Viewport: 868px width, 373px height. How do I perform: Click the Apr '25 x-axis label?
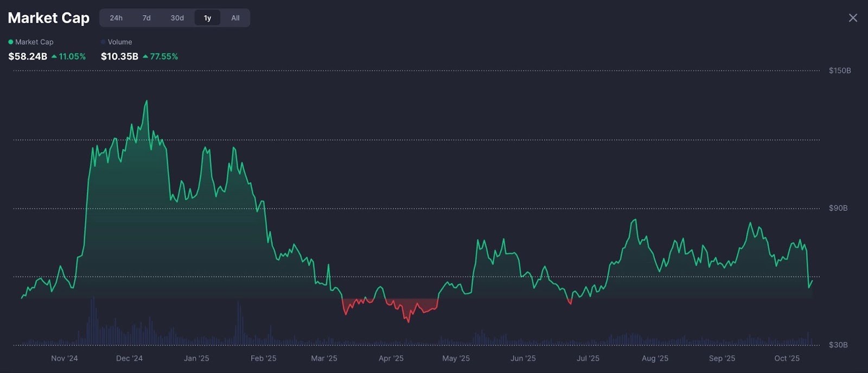pos(391,358)
